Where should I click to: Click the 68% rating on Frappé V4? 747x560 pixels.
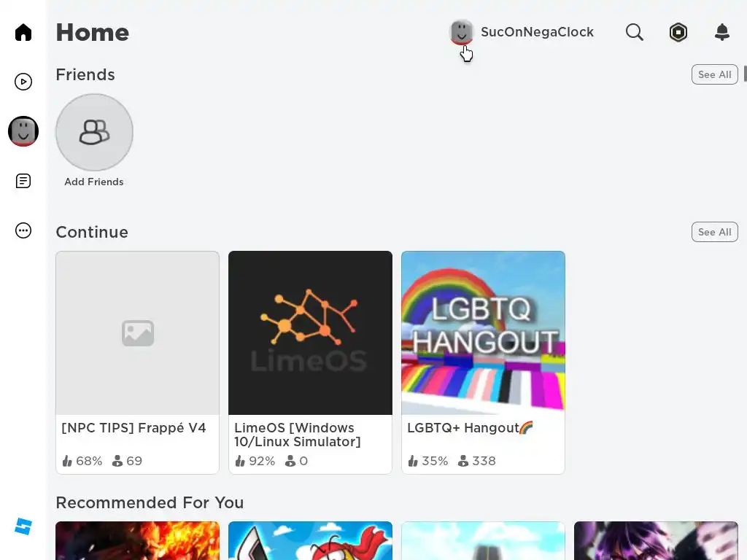[x=82, y=461]
